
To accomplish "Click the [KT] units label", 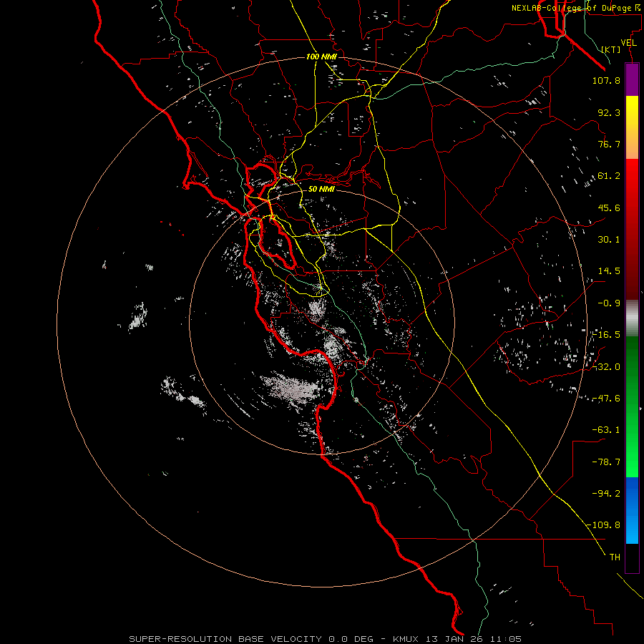I will click(611, 49).
